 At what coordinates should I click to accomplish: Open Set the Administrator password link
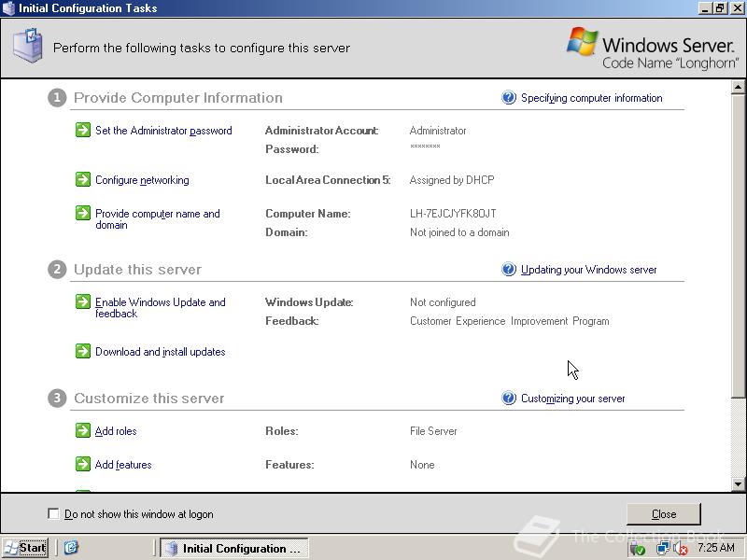163,131
